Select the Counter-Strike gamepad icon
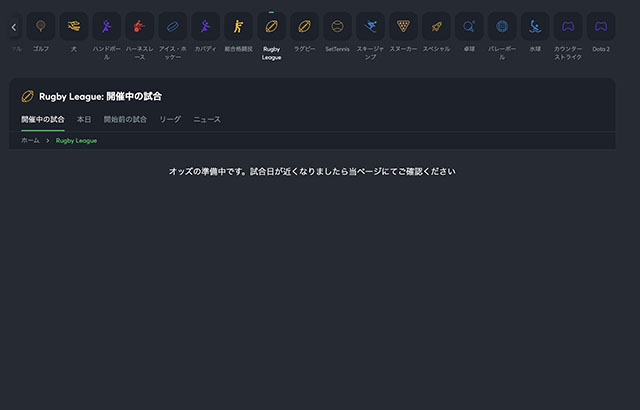The image size is (640, 410). click(568, 26)
